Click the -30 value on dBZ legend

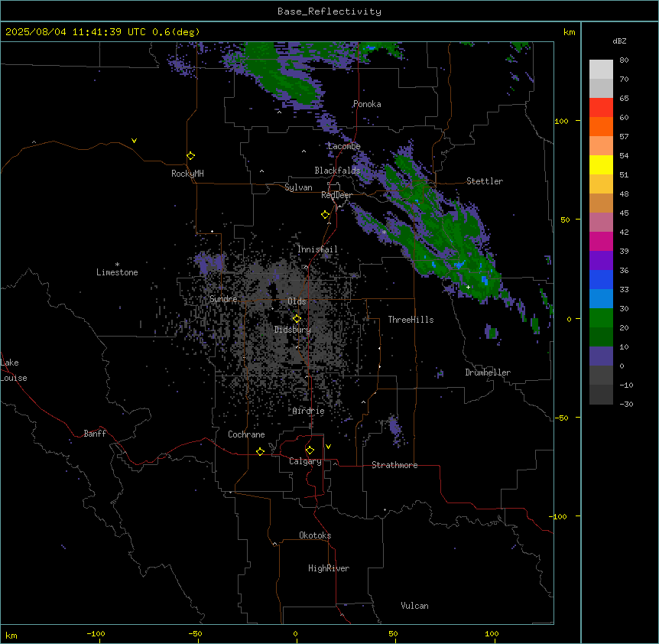(x=626, y=404)
